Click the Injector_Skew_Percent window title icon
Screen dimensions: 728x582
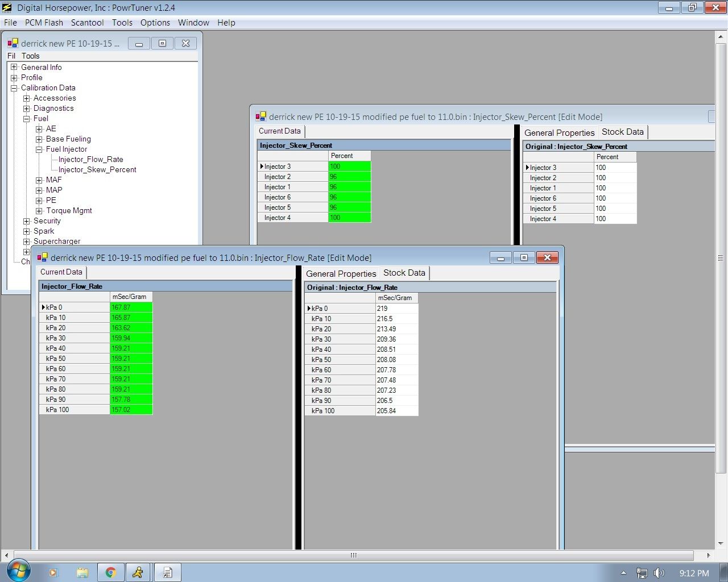point(260,117)
